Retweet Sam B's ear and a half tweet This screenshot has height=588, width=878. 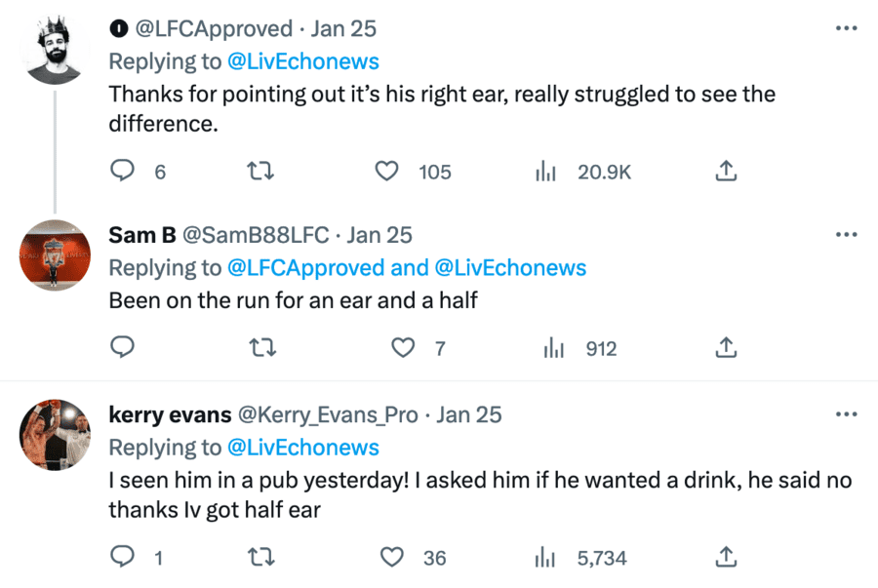pyautogui.click(x=260, y=347)
